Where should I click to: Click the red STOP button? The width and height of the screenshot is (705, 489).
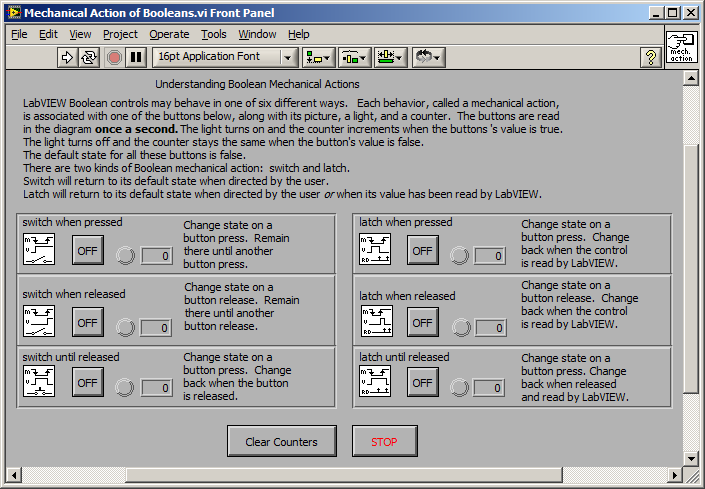384,441
